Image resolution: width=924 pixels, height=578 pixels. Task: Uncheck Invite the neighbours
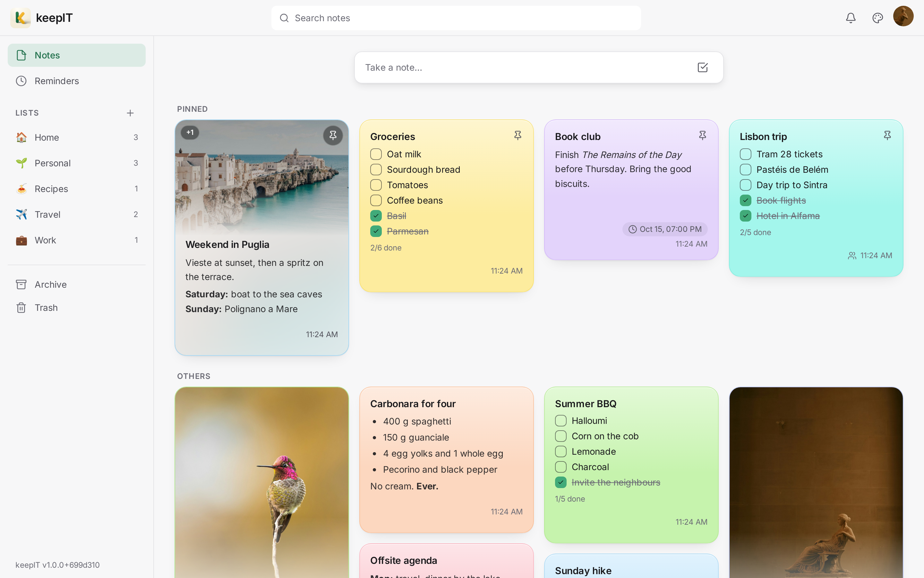[561, 482]
